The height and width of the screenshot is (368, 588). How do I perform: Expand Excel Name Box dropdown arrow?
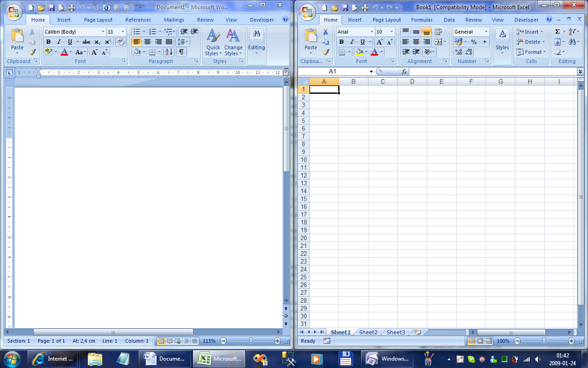[371, 72]
